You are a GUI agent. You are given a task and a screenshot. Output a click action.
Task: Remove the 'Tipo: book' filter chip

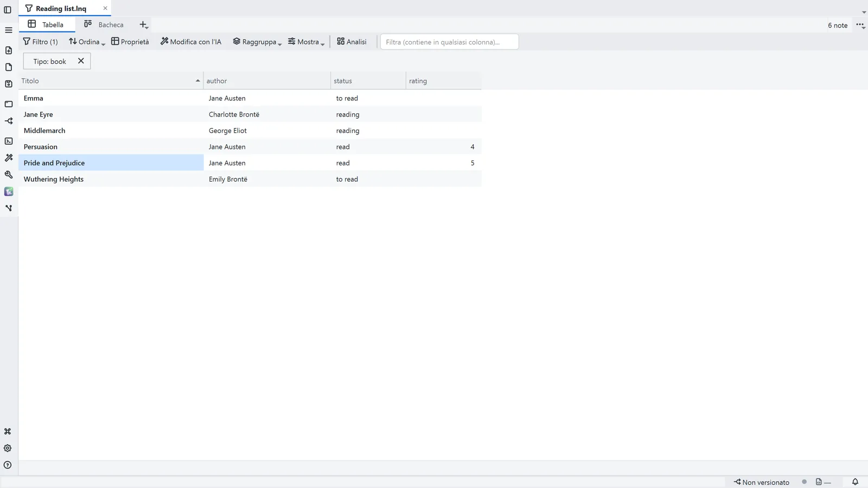(81, 61)
